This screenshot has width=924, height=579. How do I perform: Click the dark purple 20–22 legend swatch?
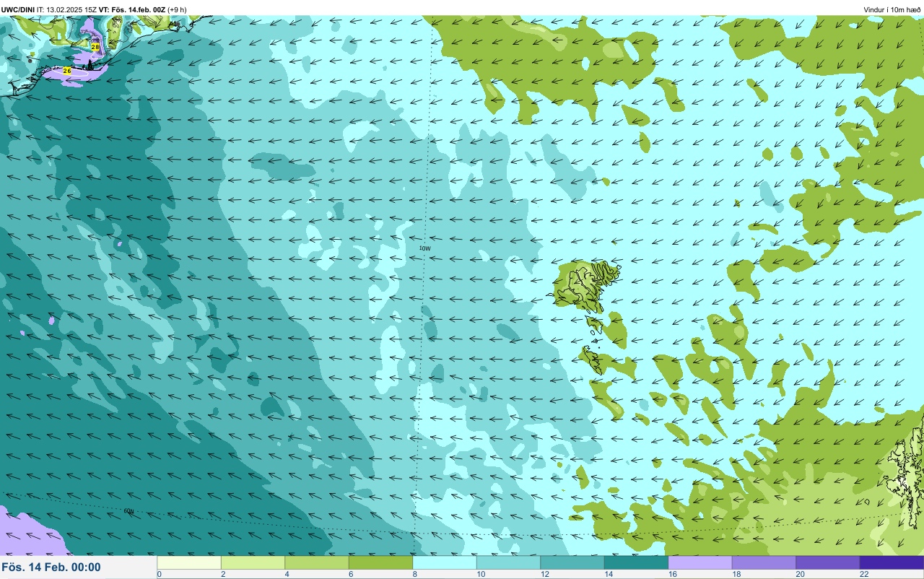pos(828,562)
